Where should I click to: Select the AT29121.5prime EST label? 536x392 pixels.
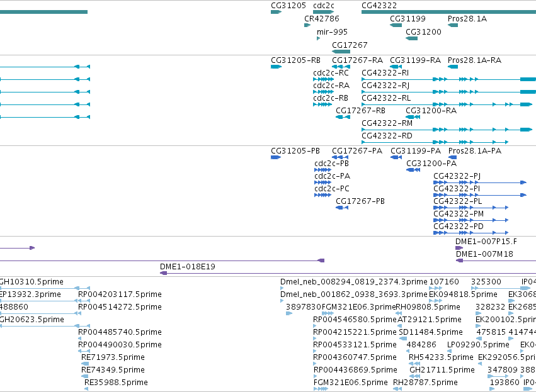pos(430,320)
